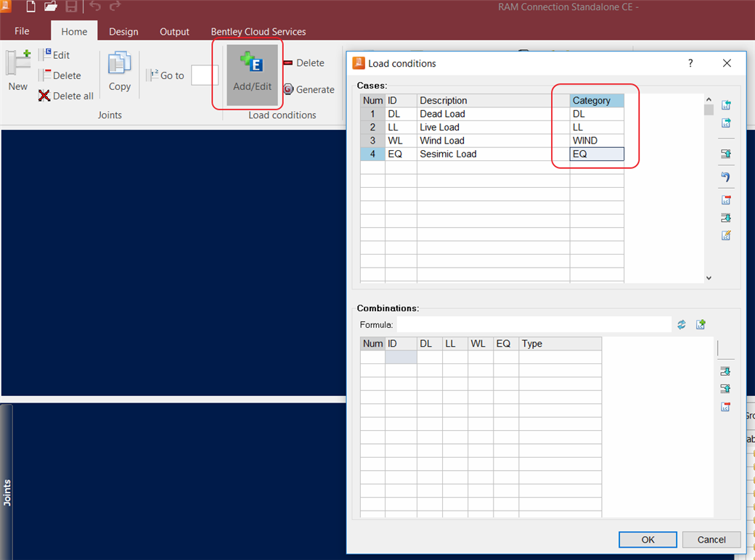Click the Copy joint icon

119,63
